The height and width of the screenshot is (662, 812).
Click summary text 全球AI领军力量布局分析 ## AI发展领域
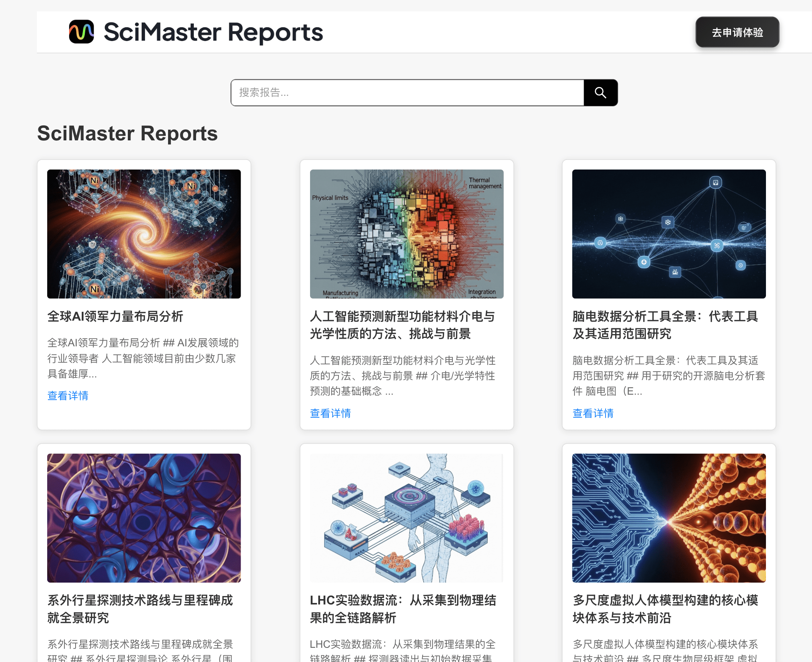143,358
